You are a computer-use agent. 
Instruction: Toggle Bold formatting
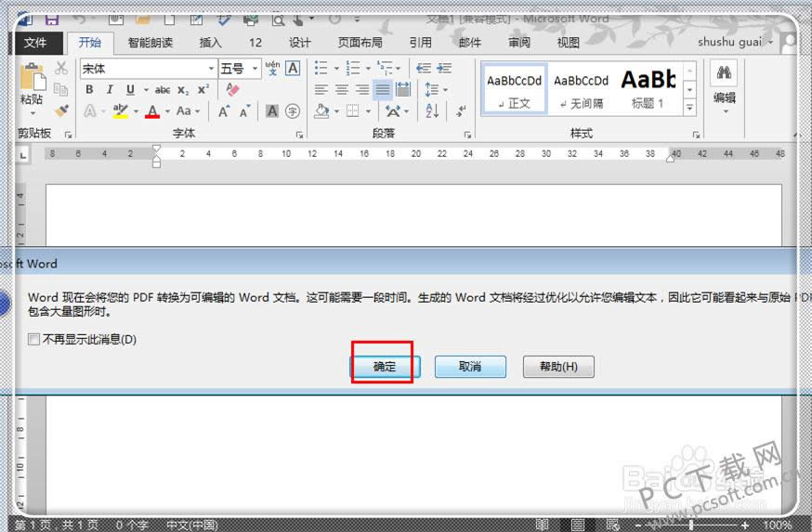click(x=89, y=89)
